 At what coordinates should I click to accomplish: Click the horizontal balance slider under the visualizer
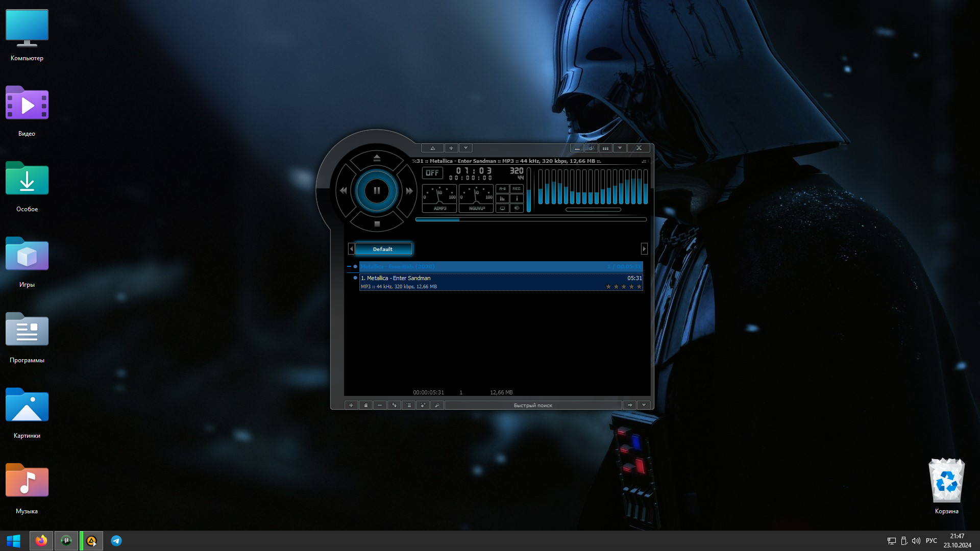click(x=593, y=210)
